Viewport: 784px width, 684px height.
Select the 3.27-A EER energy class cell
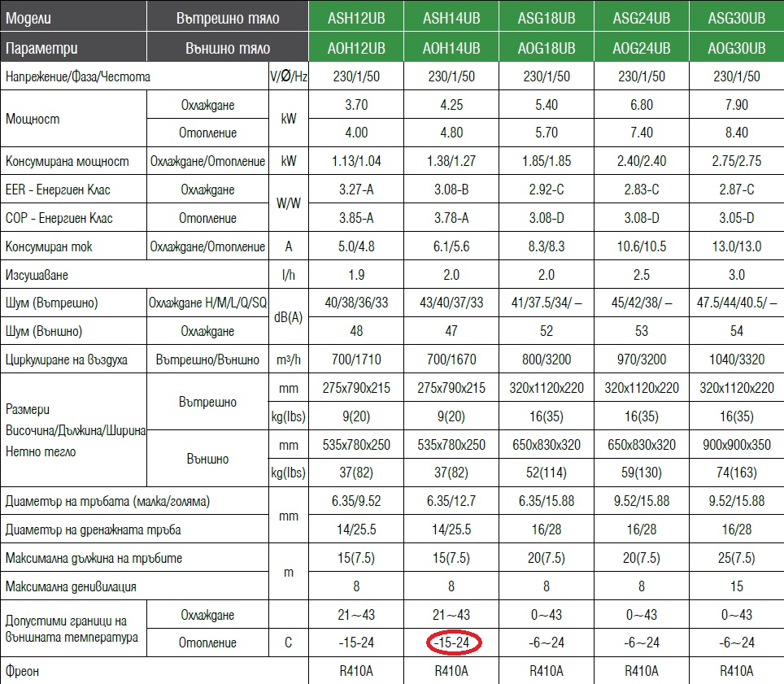(x=356, y=190)
